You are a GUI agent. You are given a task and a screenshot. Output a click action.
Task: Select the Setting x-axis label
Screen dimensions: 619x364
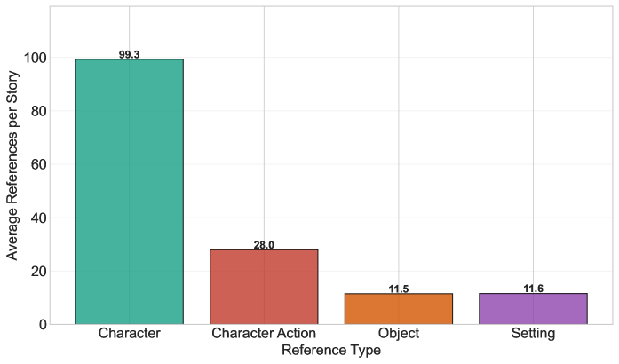click(x=533, y=334)
